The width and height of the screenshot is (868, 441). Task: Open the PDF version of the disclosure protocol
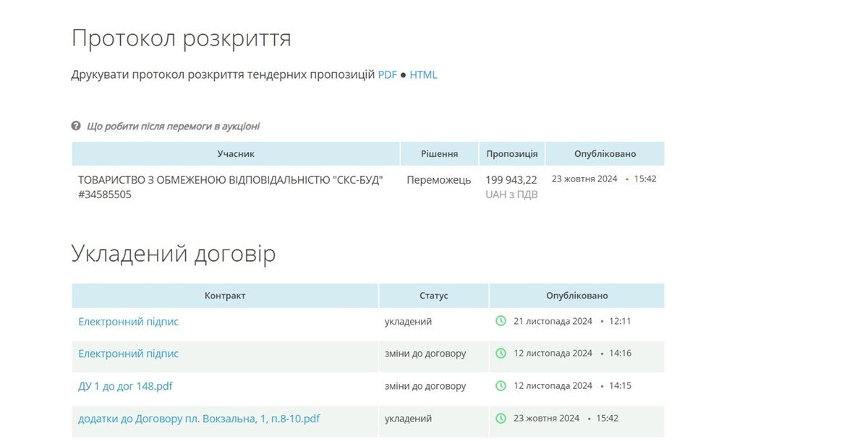pos(387,74)
